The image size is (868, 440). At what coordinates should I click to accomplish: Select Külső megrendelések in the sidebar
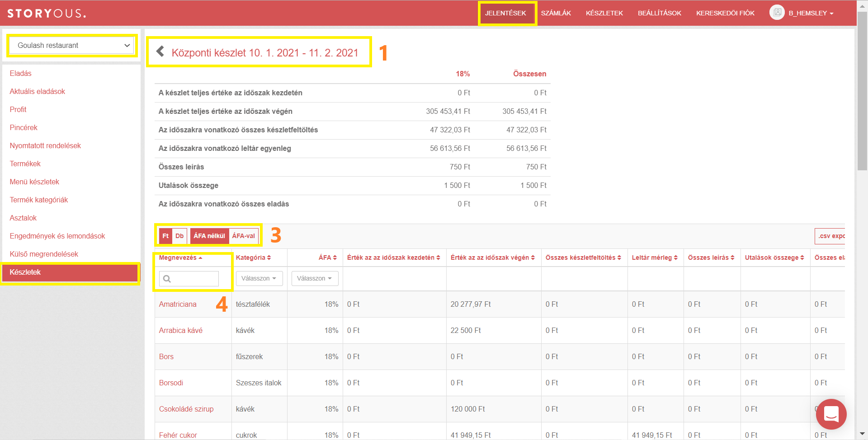(44, 254)
